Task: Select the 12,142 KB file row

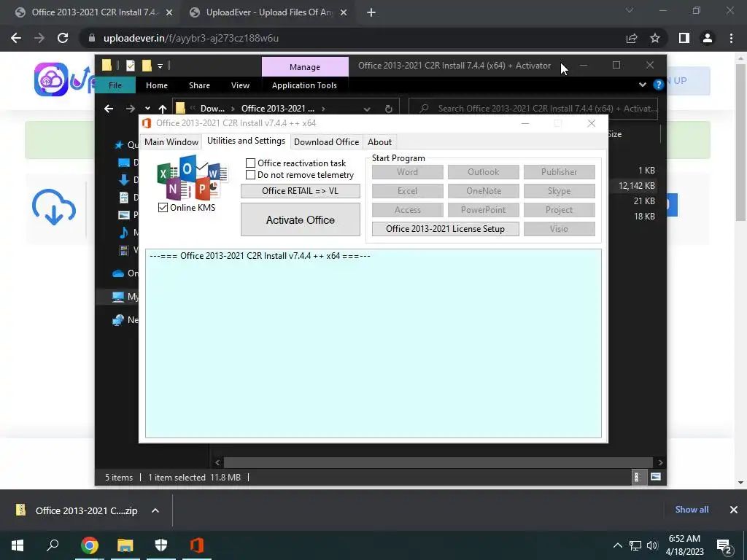Action: [x=636, y=186]
